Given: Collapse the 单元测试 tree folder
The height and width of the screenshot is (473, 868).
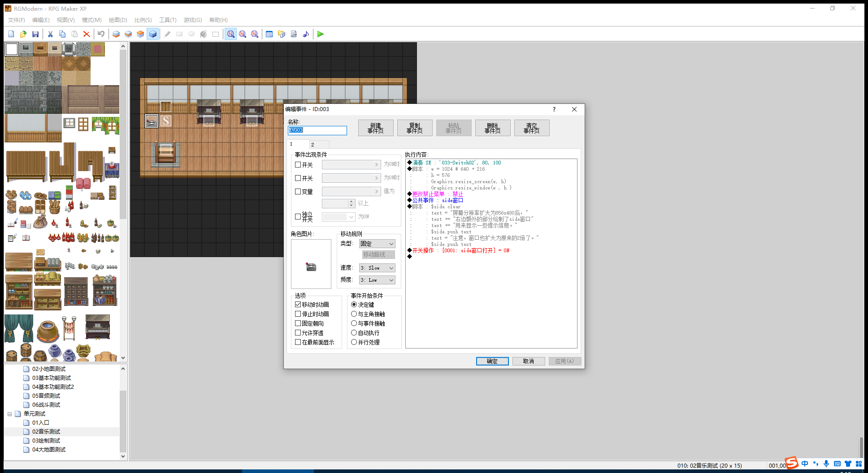Looking at the screenshot, I should pyautogui.click(x=9, y=414).
